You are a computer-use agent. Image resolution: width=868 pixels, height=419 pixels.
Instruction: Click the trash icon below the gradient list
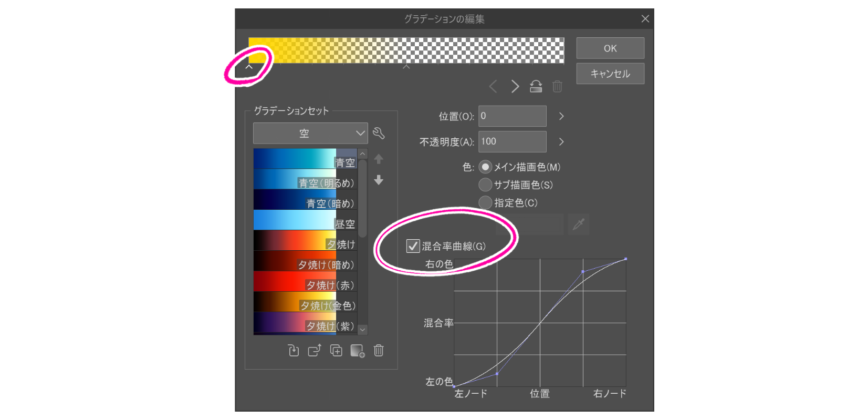pyautogui.click(x=379, y=351)
